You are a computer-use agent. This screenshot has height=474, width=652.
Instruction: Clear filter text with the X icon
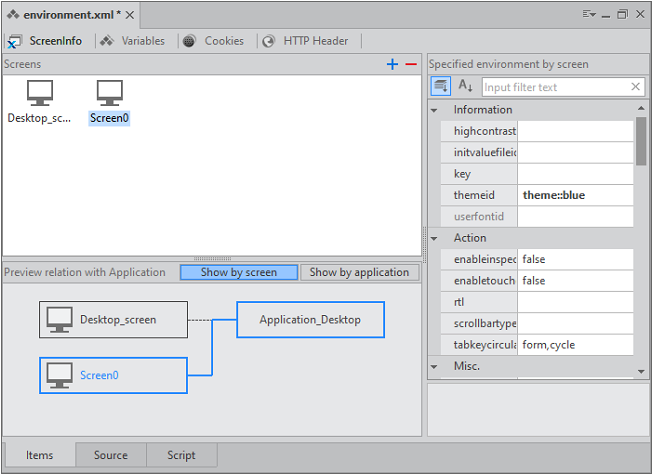(636, 87)
